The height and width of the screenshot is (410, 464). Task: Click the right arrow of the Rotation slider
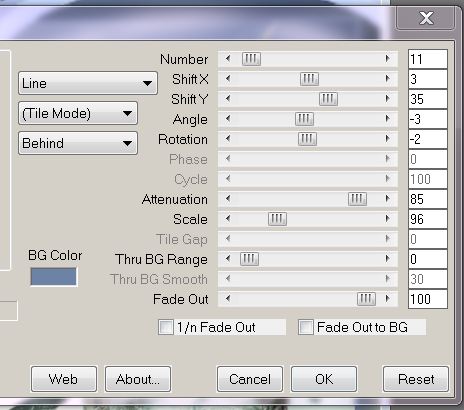click(387, 139)
